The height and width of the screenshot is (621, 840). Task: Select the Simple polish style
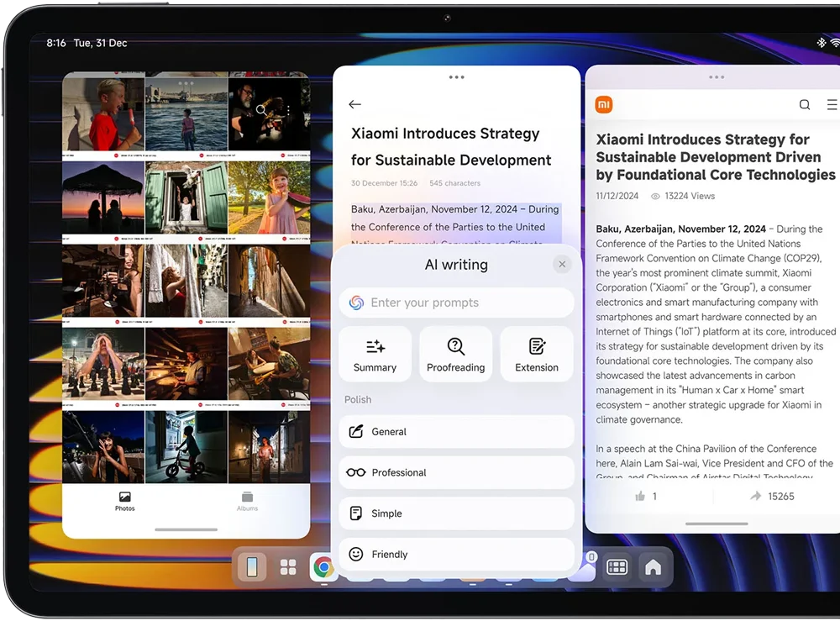(x=456, y=513)
